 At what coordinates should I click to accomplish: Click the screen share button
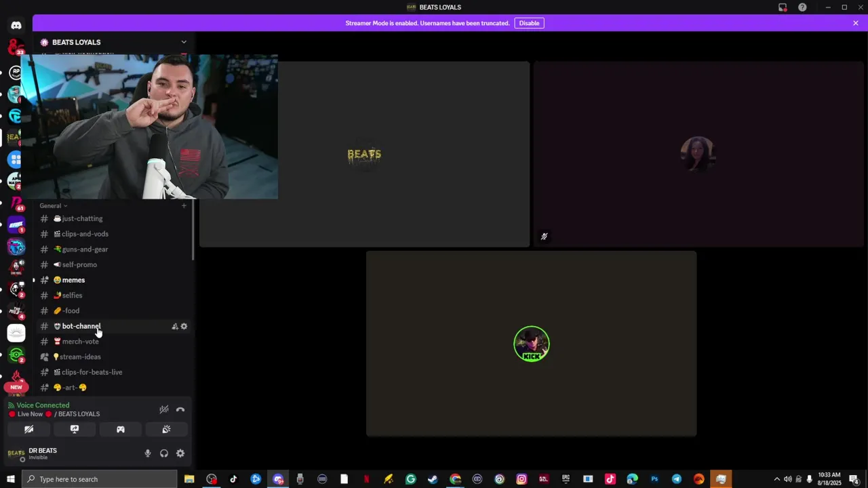[75, 429]
